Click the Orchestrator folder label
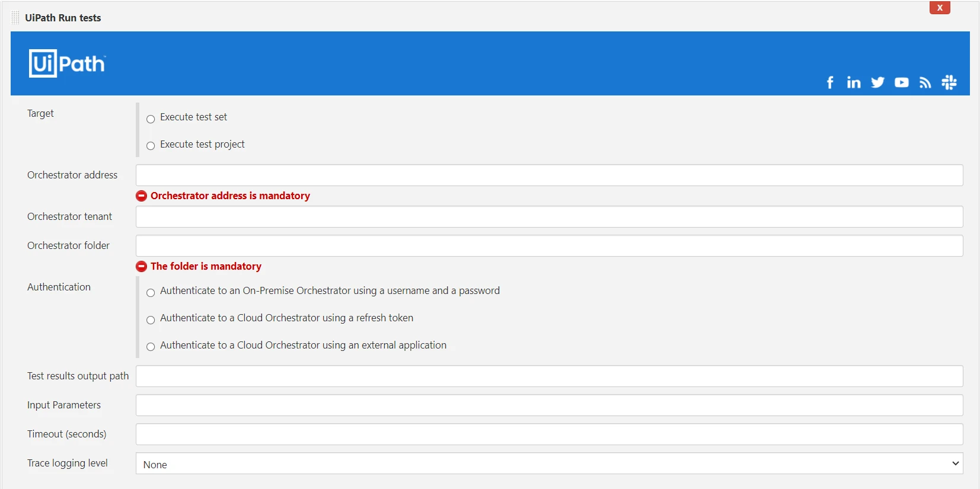Screen dimensions: 980x489 pyautogui.click(x=68, y=245)
